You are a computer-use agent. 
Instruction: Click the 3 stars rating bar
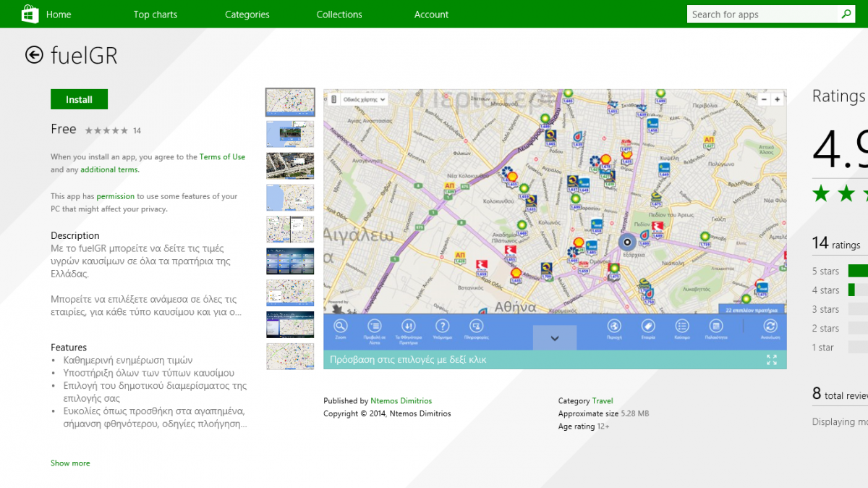tap(858, 308)
